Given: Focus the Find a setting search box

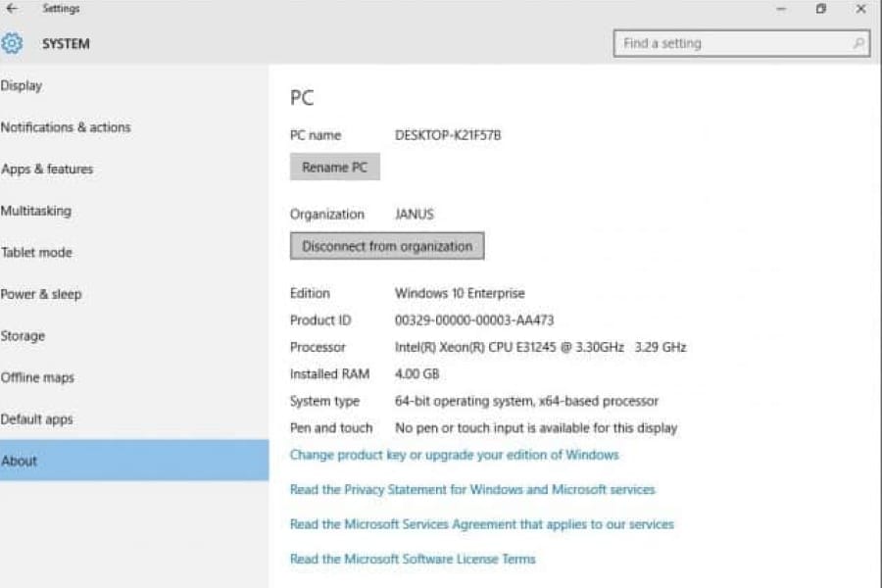Looking at the screenshot, I should click(x=742, y=43).
